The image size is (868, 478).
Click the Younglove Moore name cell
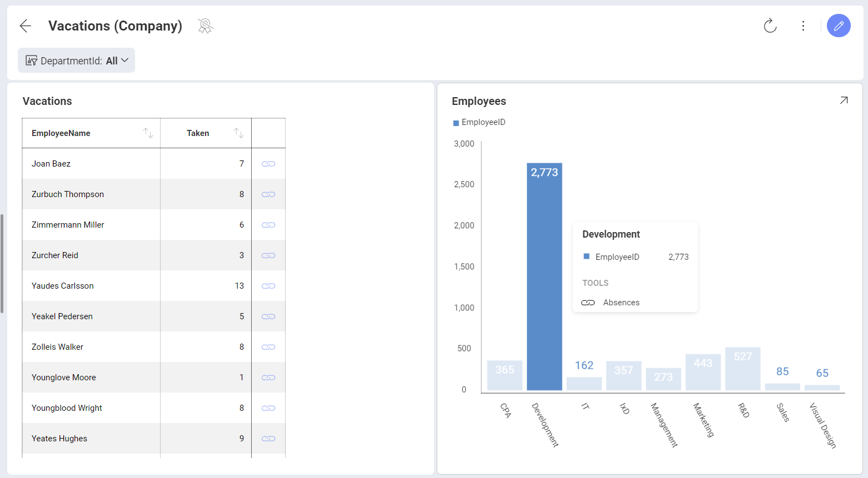point(91,378)
